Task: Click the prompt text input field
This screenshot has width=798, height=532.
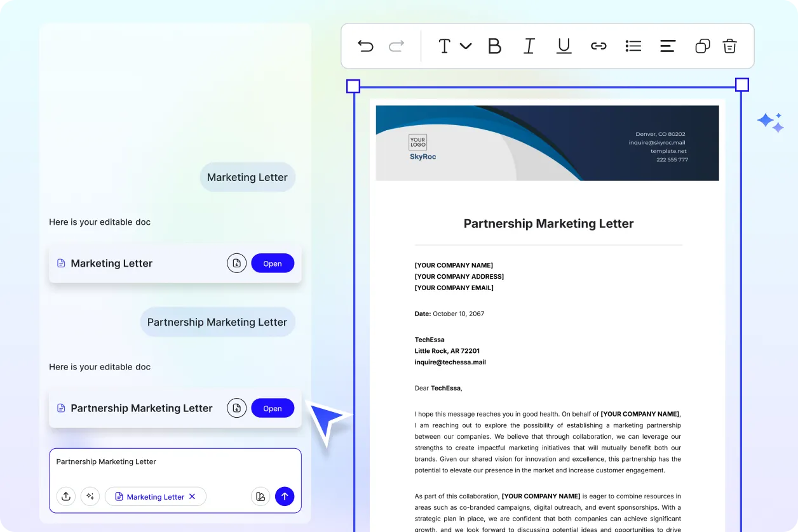Action: click(175, 467)
